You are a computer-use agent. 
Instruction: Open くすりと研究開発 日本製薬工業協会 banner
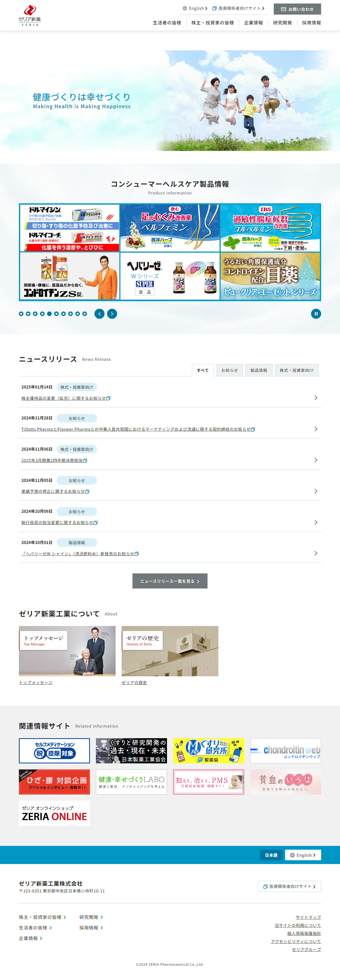131,751
